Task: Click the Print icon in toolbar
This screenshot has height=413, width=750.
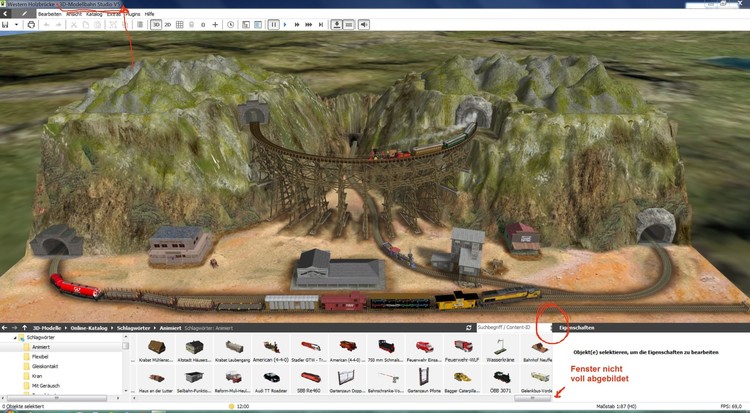Action: (x=31, y=24)
